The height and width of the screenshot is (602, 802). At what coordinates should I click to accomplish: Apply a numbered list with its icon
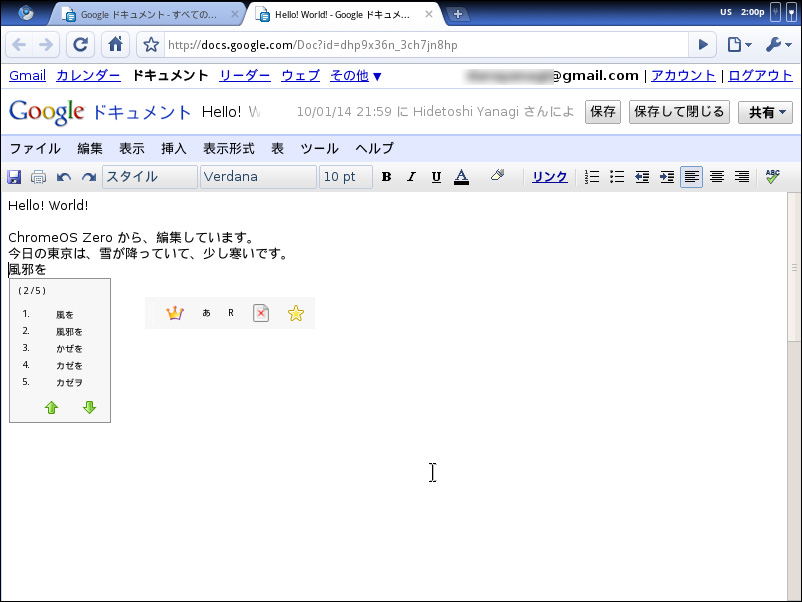coord(590,177)
